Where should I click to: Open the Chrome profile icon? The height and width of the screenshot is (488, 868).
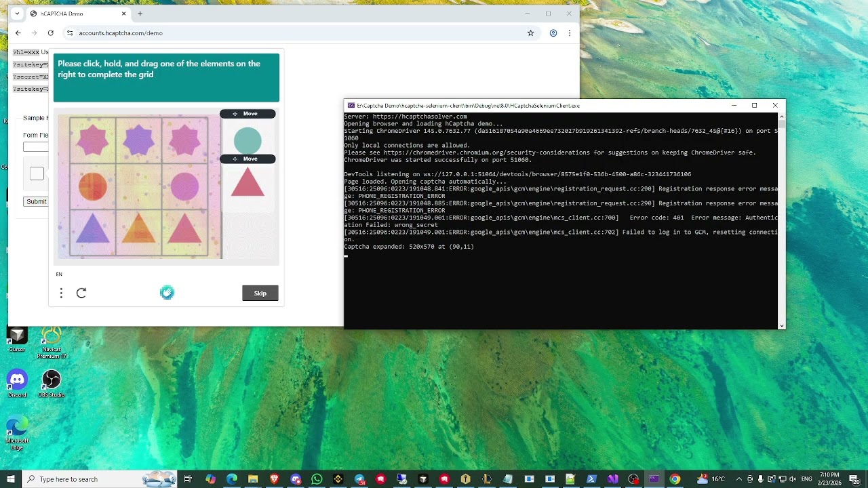point(553,33)
